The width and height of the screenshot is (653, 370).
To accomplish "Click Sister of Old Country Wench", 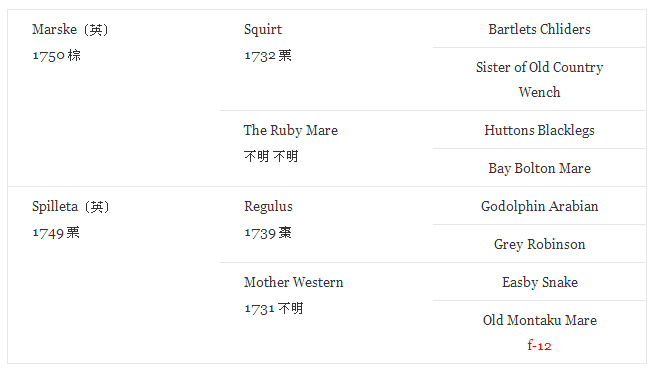I will point(539,79).
